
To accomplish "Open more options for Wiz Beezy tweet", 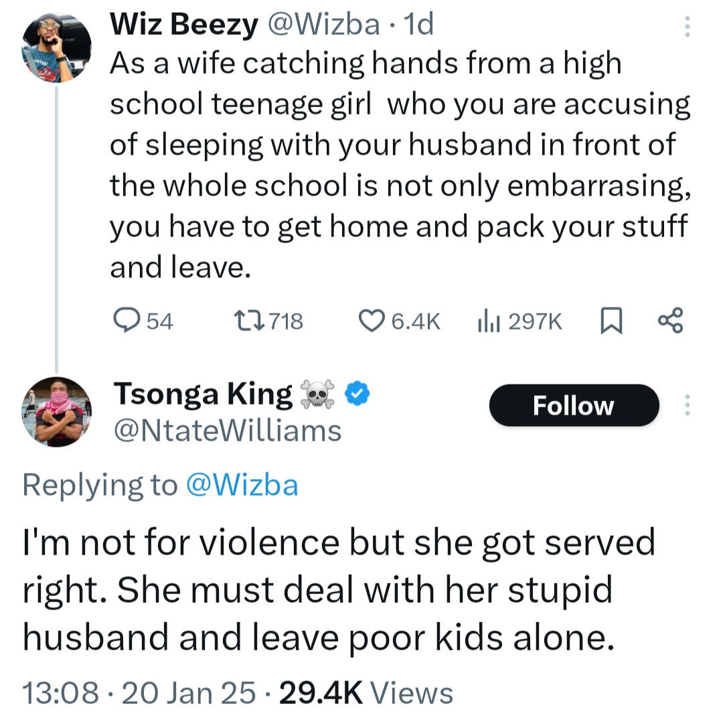I will coord(687,27).
